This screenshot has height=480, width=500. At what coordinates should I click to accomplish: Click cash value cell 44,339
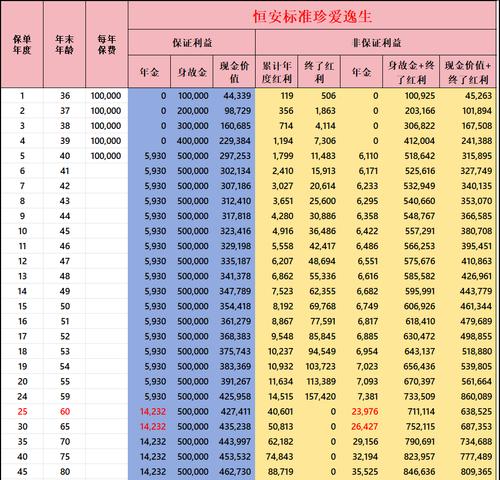pyautogui.click(x=237, y=96)
